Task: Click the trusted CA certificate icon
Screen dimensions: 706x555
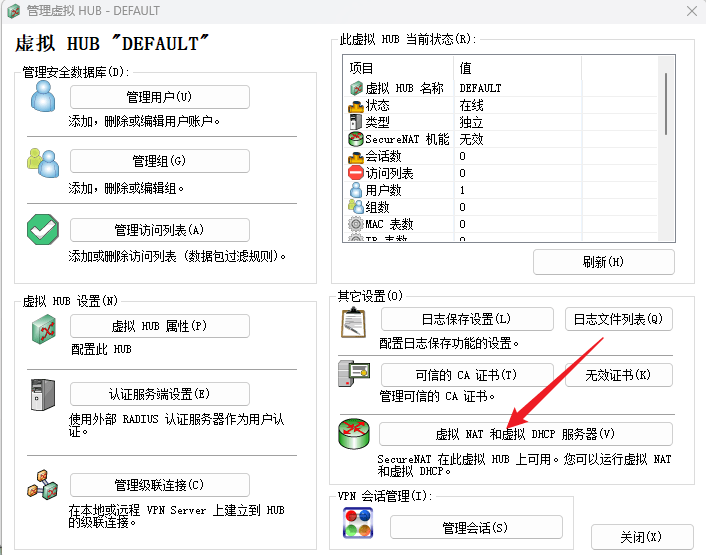Action: (355, 376)
